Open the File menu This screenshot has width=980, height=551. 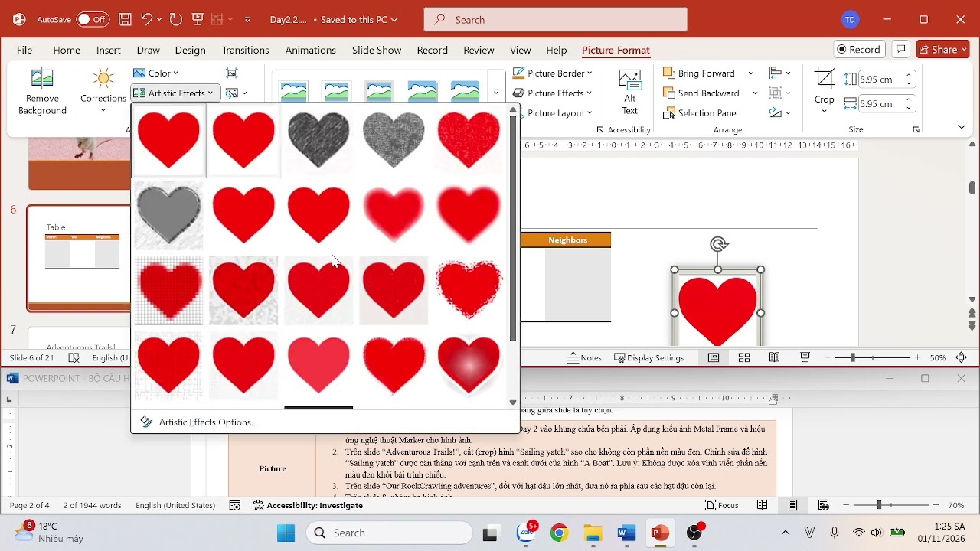24,50
